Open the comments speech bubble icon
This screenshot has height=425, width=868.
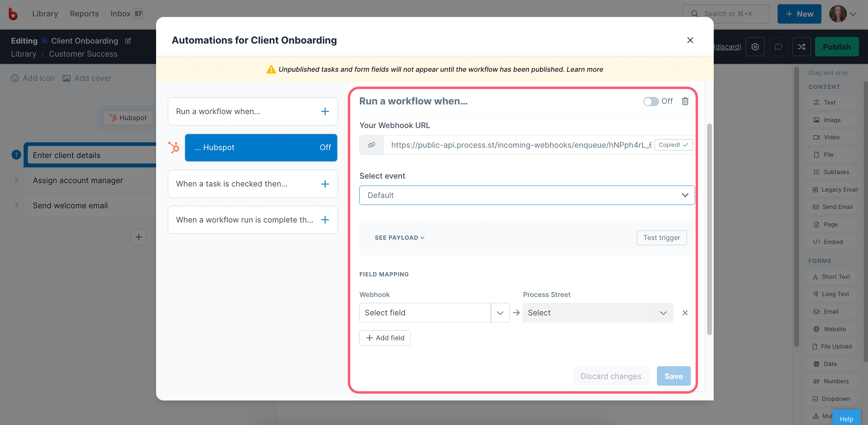pos(778,47)
